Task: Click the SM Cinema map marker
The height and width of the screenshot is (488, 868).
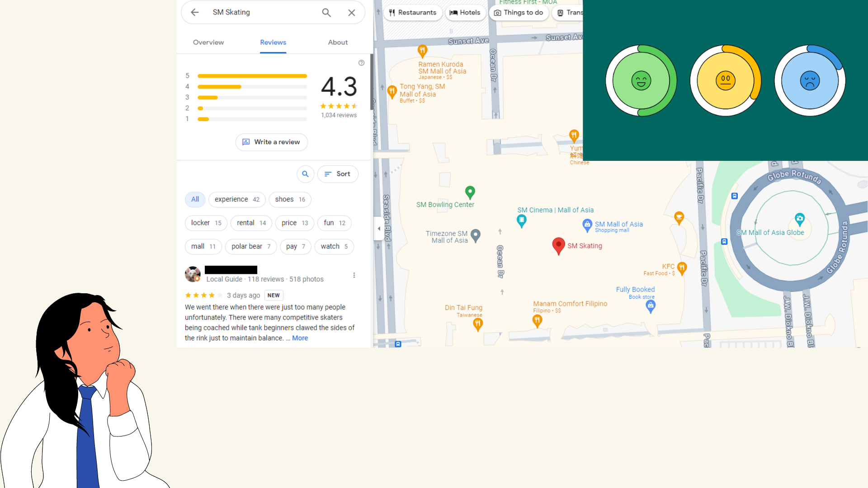Action: click(521, 221)
